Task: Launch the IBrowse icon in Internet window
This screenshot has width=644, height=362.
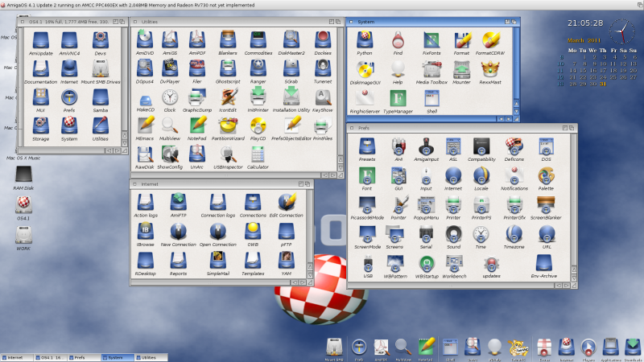Action: pos(145,232)
